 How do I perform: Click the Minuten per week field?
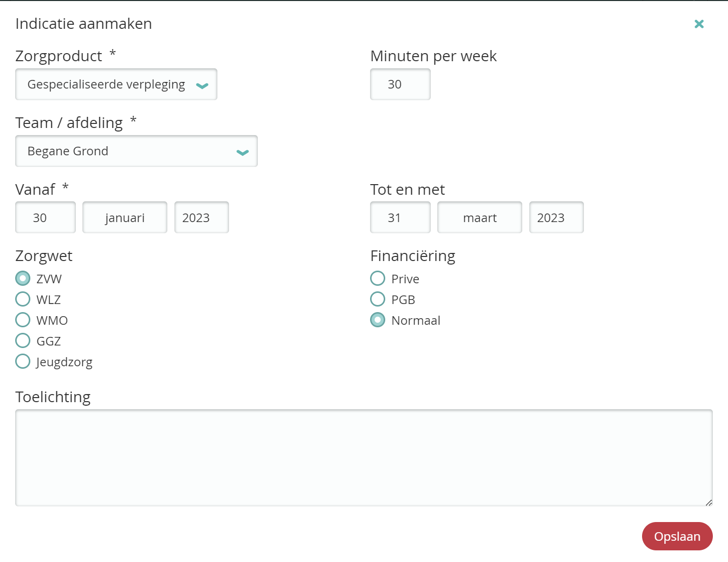pos(400,84)
